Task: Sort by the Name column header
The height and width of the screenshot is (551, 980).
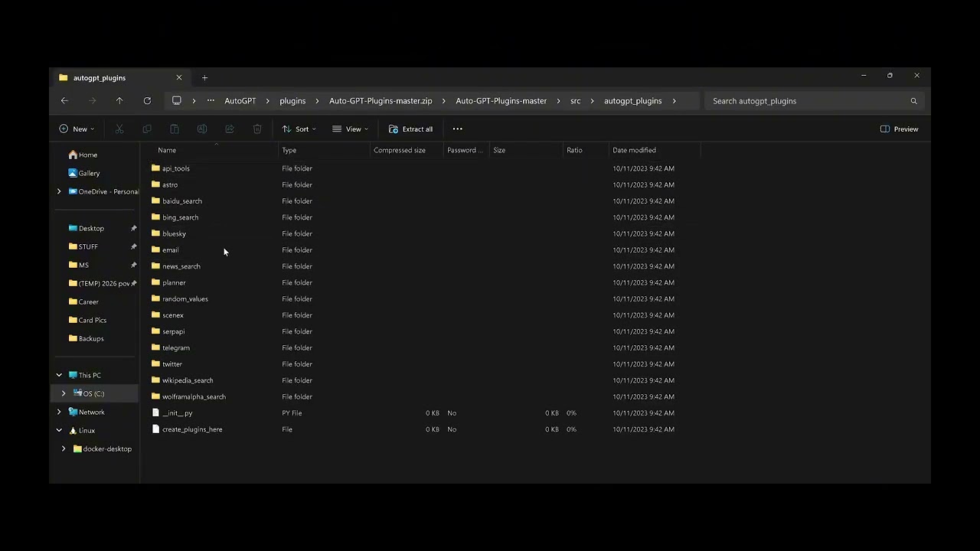Action: pos(167,150)
